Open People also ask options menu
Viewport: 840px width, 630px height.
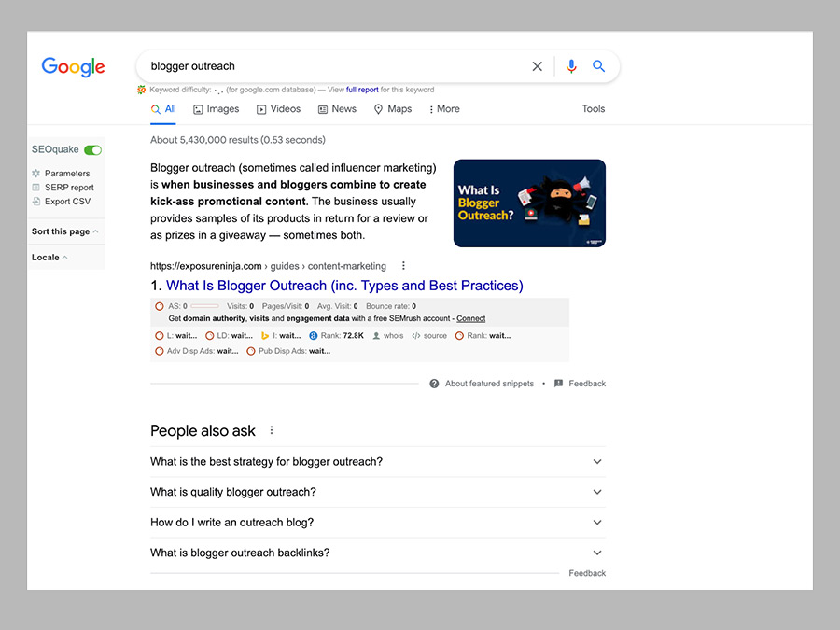tap(272, 430)
